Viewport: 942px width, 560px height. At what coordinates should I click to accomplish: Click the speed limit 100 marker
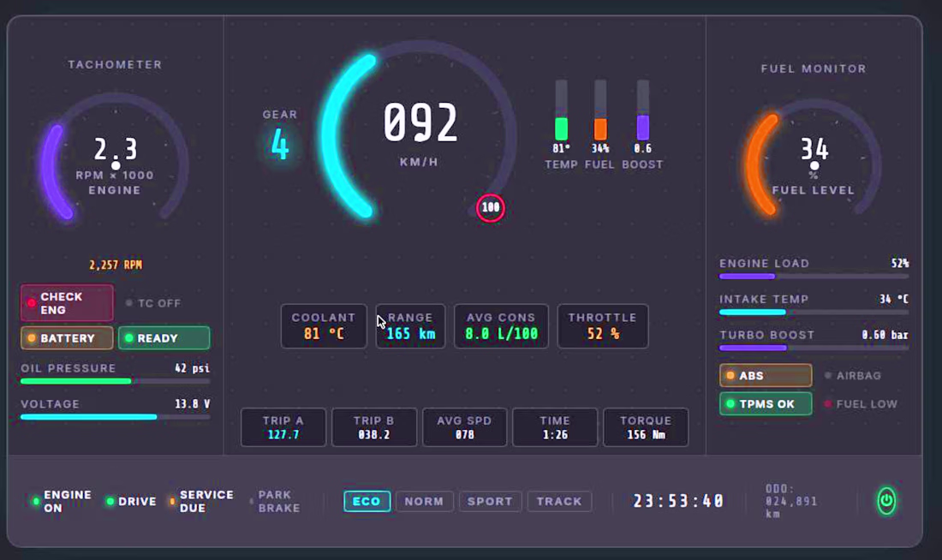coord(491,208)
